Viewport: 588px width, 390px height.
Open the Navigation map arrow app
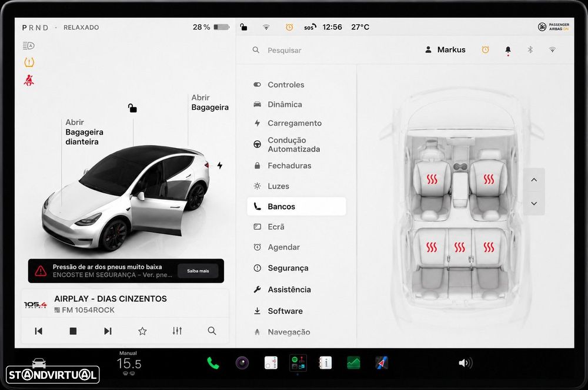382,363
